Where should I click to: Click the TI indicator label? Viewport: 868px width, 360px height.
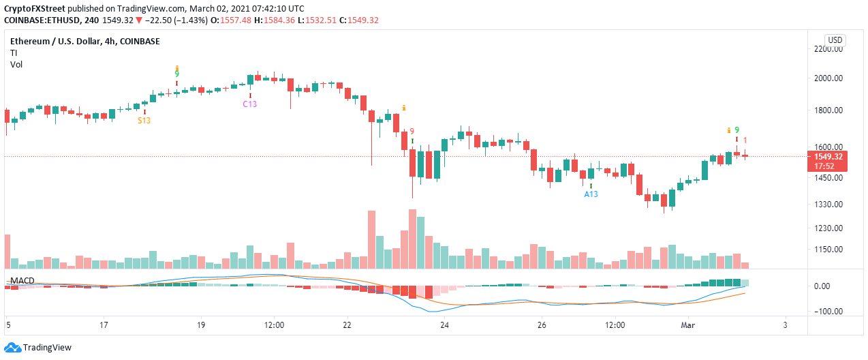[13, 52]
